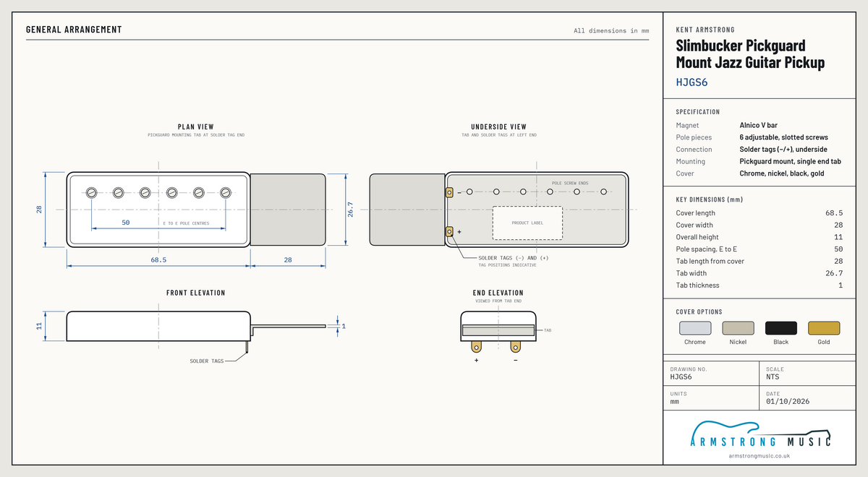Select the 'TAB' callout in end elevation
The width and height of the screenshot is (868, 477).
548,330
